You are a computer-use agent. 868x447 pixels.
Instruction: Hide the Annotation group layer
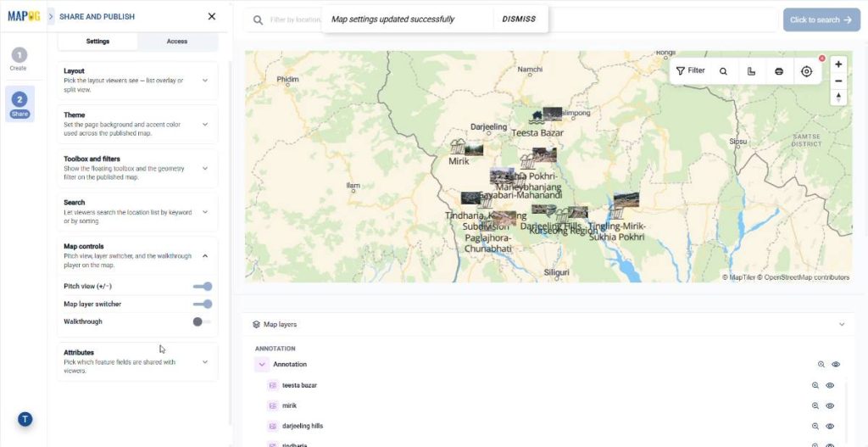pyautogui.click(x=836, y=365)
